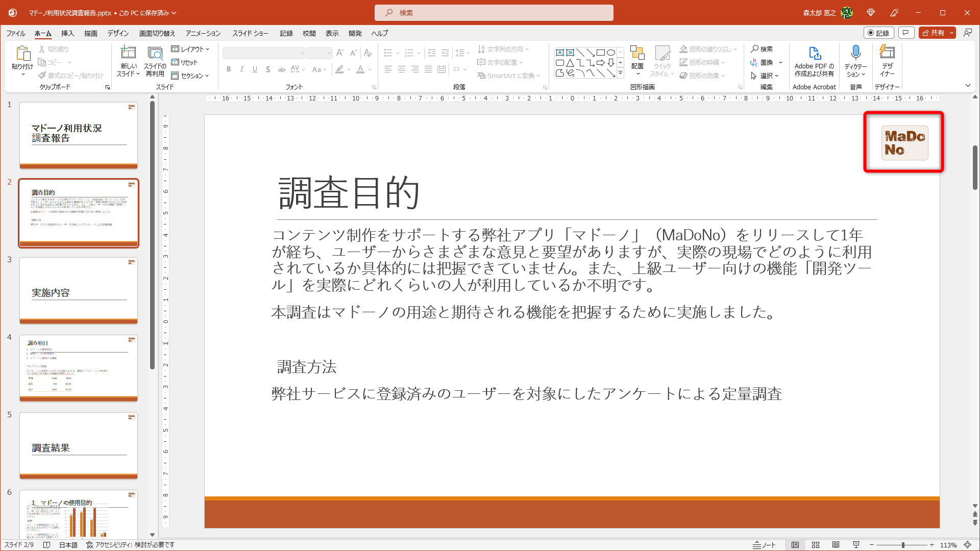Screen dimensions: 980x551
Task: Expand the Layout dropdown
Action: click(190, 49)
